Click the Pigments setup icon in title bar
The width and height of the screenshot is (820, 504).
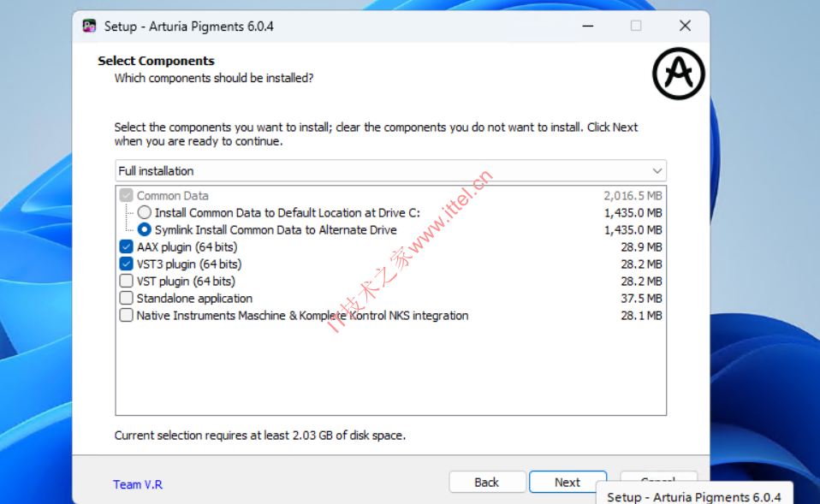89,26
